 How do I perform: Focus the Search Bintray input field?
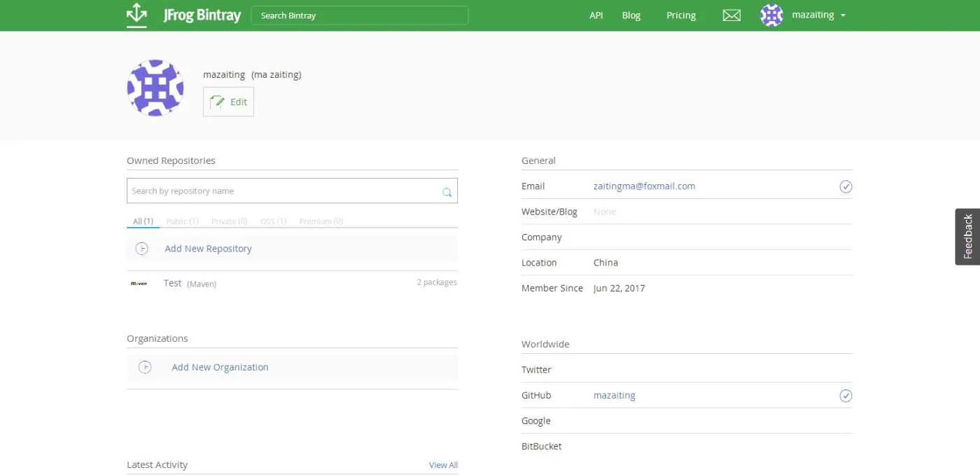(x=360, y=15)
